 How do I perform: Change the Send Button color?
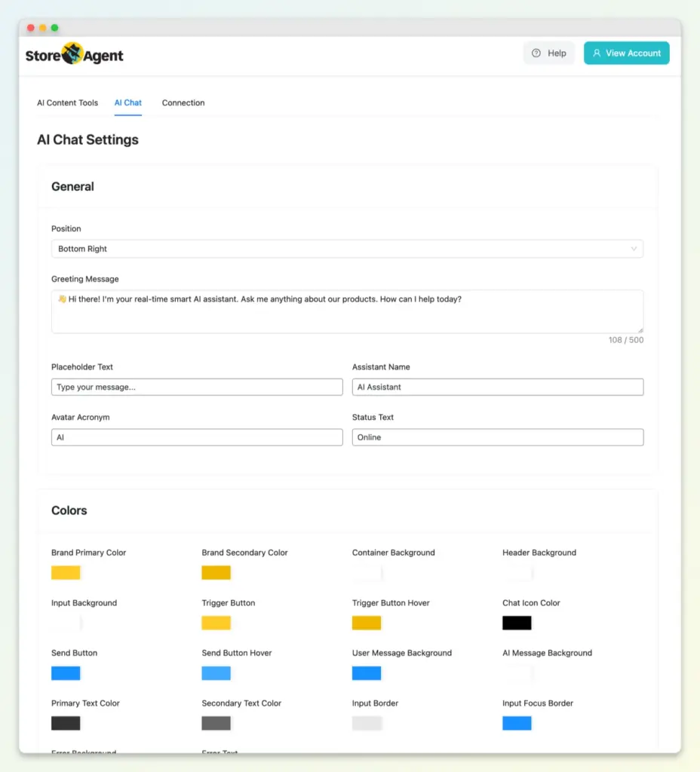(x=65, y=672)
